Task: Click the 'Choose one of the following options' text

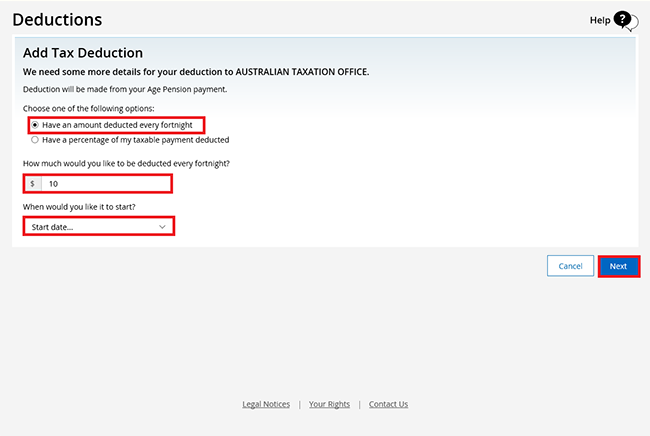Action: point(89,109)
